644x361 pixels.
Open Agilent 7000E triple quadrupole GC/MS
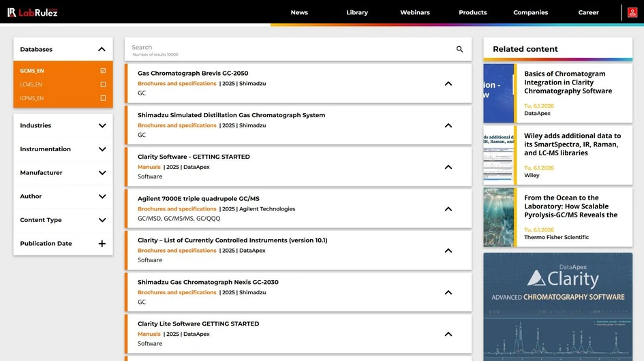coord(198,198)
